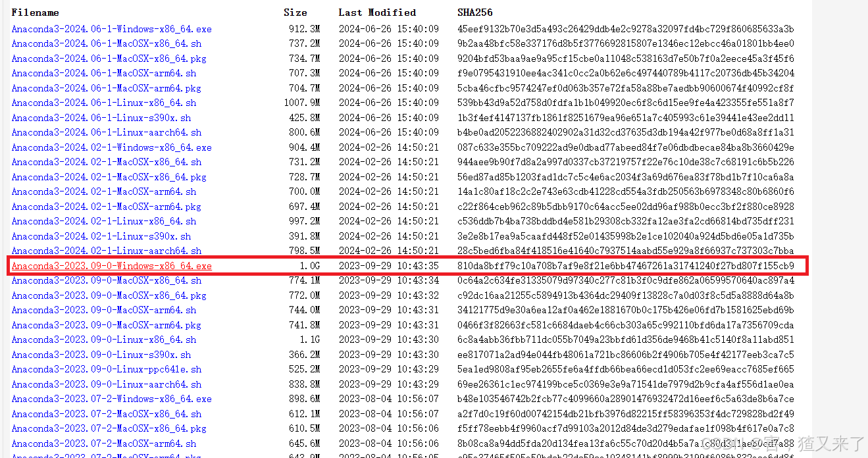Screen dimensions: 868x458
Task: Click the Filename column header
Action: pos(35,13)
